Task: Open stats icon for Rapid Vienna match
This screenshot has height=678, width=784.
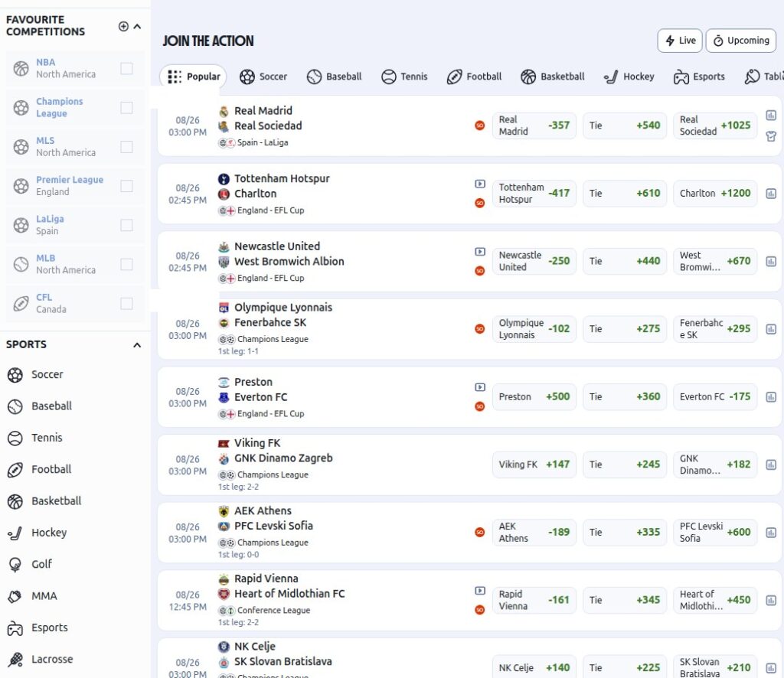Action: tap(771, 600)
